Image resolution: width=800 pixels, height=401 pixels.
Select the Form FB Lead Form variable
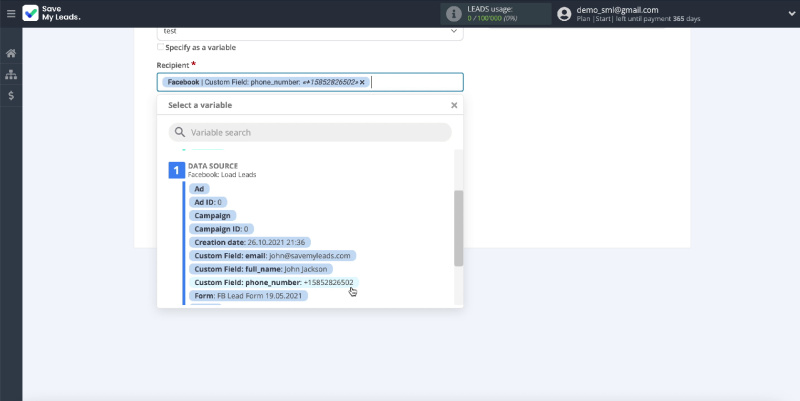click(248, 295)
